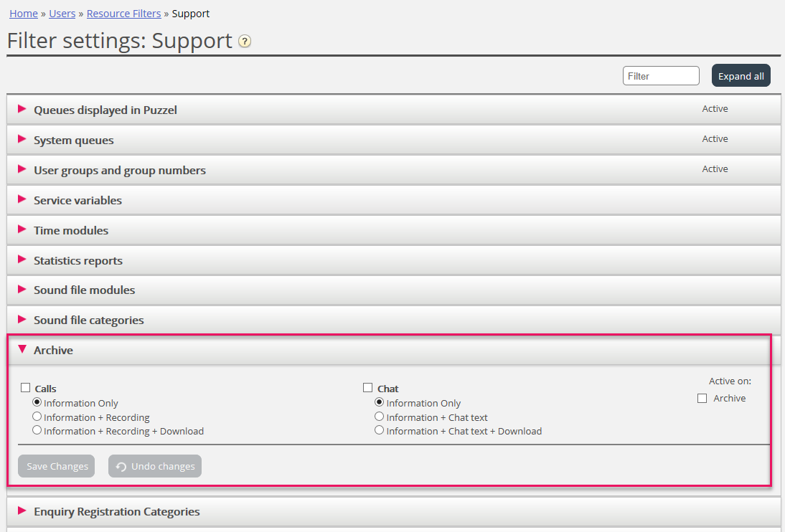Click the Undo changes arrow icon

coord(121,467)
